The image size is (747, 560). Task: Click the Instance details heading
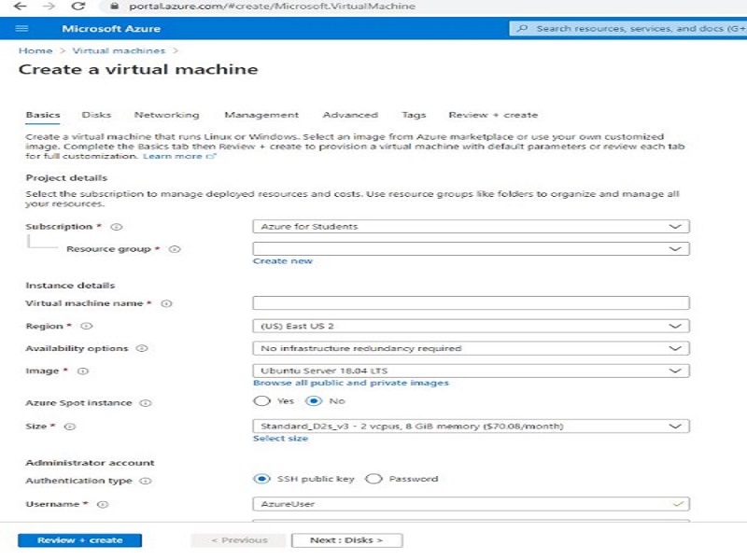70,286
